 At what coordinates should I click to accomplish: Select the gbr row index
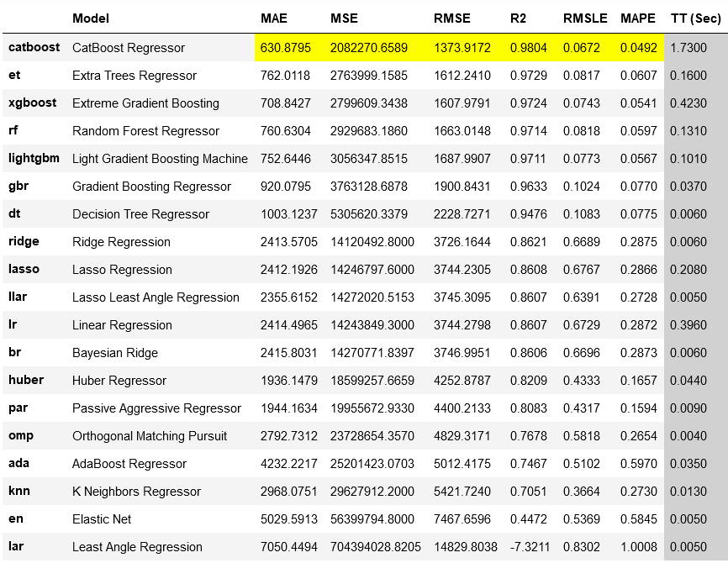click(18, 186)
